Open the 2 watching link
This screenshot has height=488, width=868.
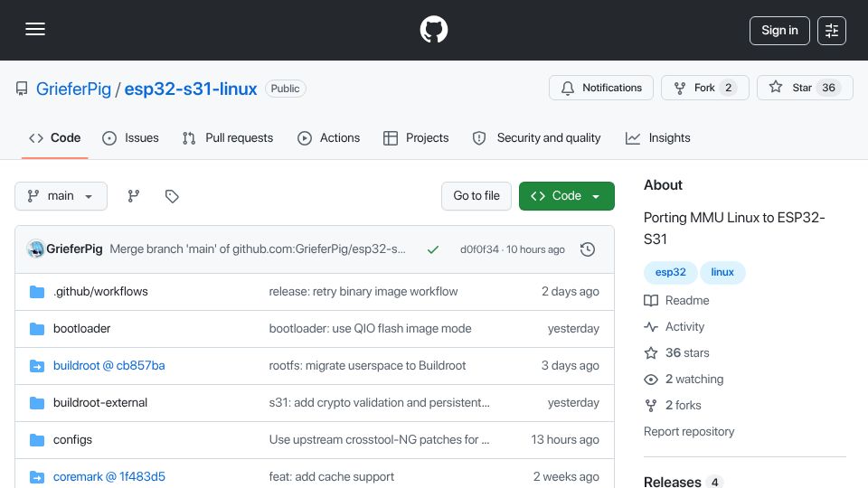pyautogui.click(x=684, y=379)
